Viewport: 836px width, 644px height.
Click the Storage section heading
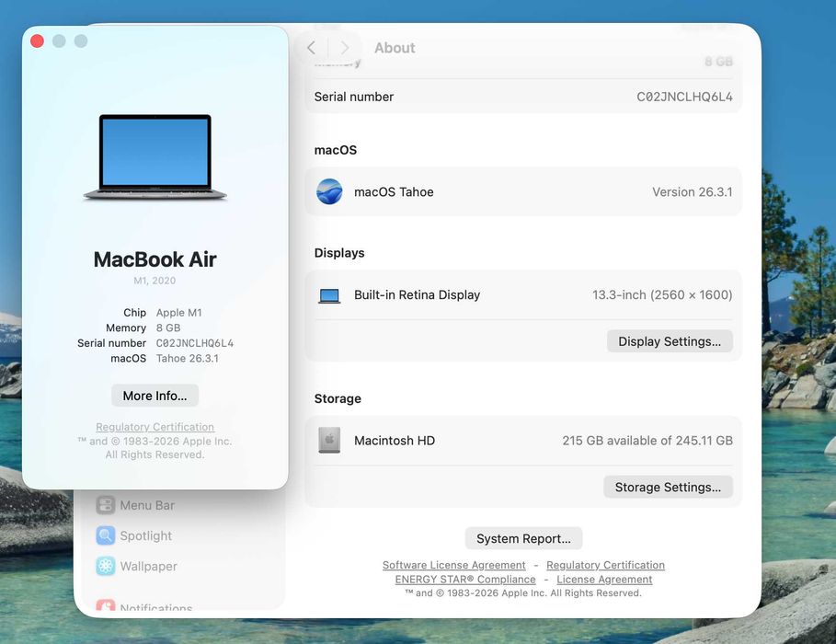pos(338,398)
